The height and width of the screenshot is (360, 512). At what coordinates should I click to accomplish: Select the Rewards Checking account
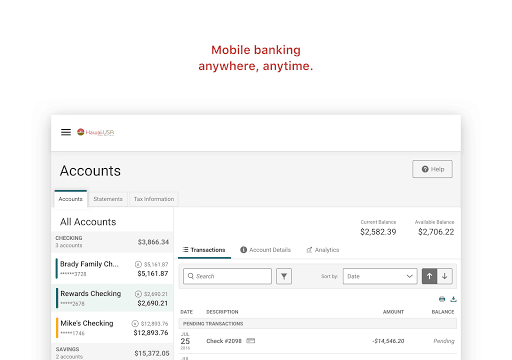[x=112, y=298]
